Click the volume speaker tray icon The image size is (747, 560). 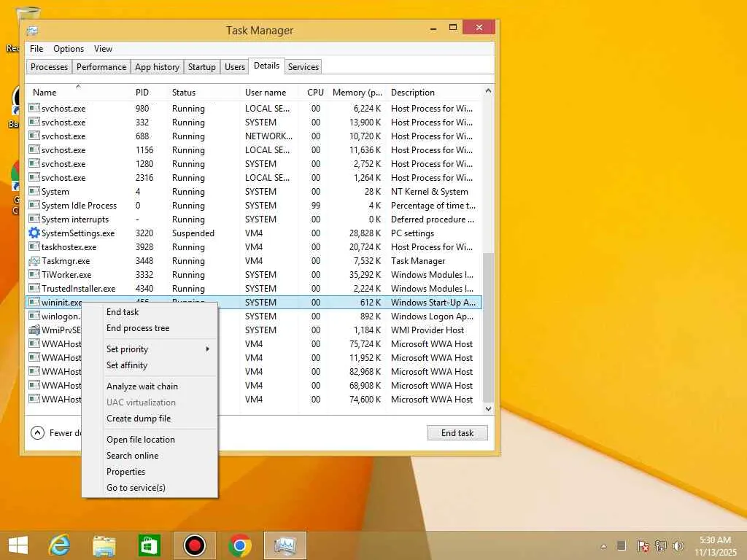click(678, 546)
